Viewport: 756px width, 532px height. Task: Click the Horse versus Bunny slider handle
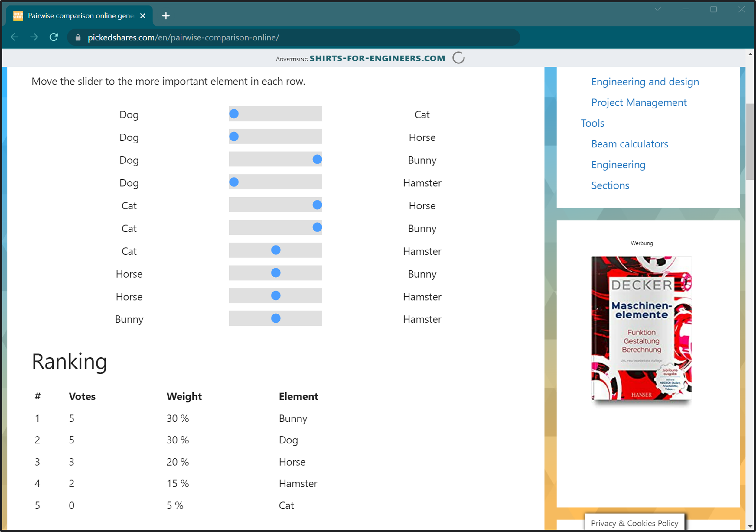pos(275,273)
